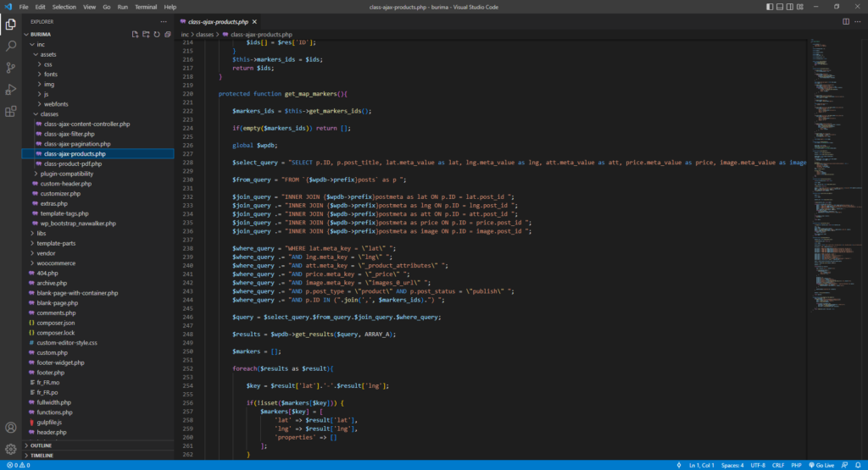Click Go Live in status bar
The width and height of the screenshot is (868, 470).
tap(821, 465)
